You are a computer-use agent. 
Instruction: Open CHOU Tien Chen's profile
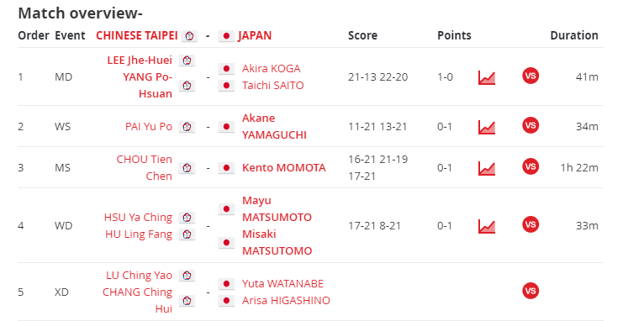(x=144, y=167)
